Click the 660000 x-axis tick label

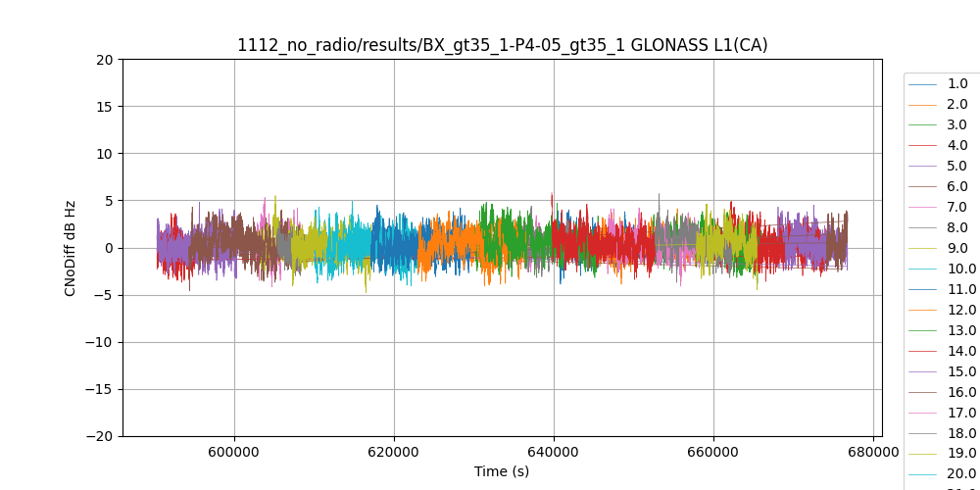click(x=713, y=452)
